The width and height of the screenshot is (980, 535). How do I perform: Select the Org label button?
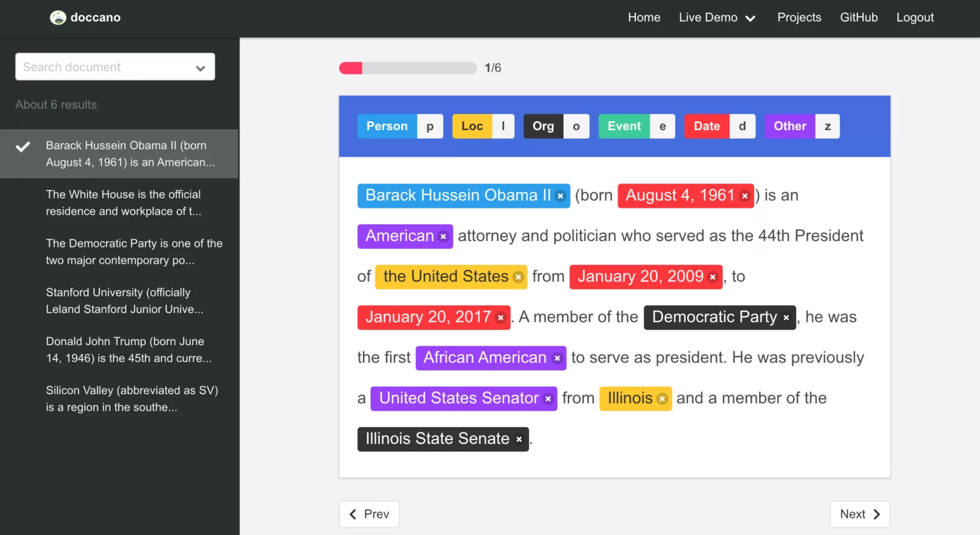(x=544, y=126)
